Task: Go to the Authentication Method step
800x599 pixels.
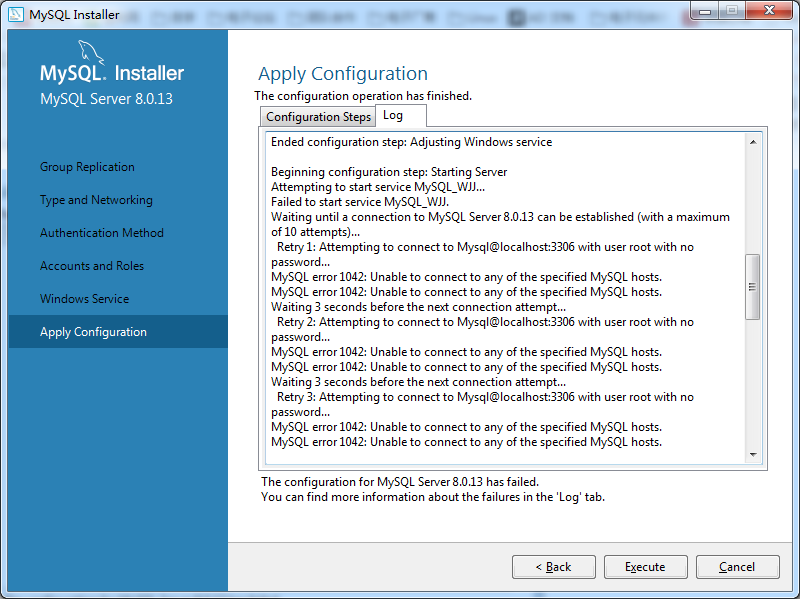Action: [102, 233]
